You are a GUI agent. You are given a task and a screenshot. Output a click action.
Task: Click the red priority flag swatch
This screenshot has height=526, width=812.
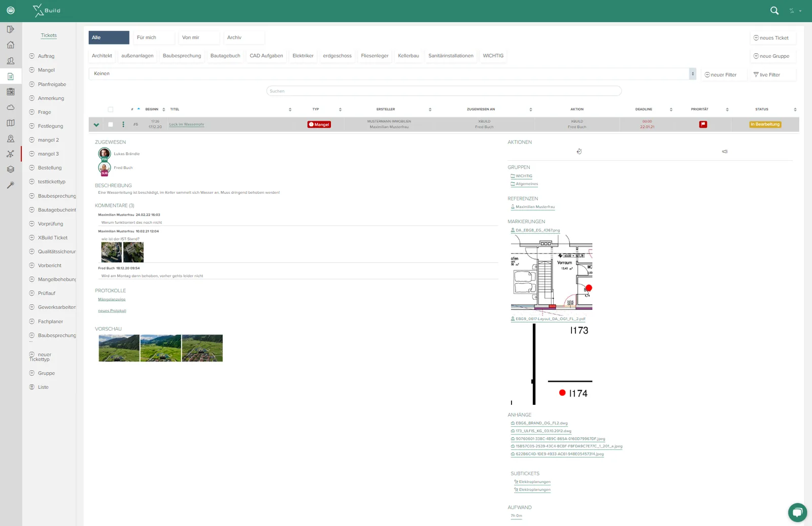click(703, 124)
